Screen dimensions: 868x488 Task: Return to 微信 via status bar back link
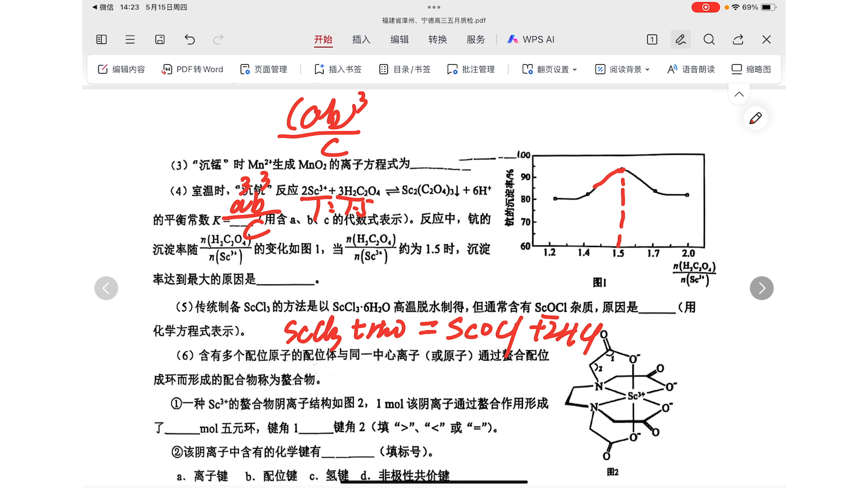pyautogui.click(x=103, y=7)
